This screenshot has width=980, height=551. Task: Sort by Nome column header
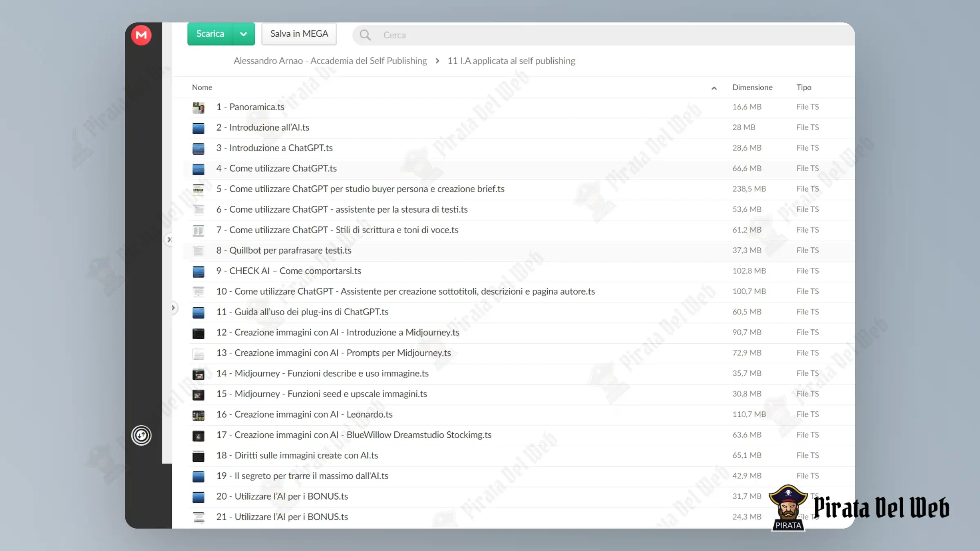pyautogui.click(x=202, y=87)
